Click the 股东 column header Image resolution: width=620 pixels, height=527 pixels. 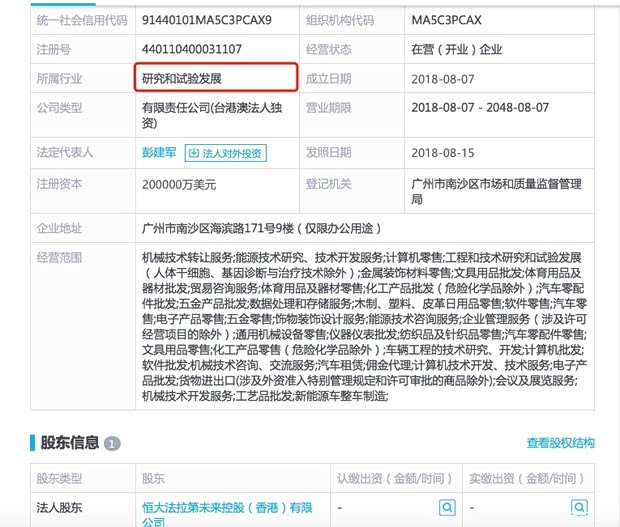153,478
